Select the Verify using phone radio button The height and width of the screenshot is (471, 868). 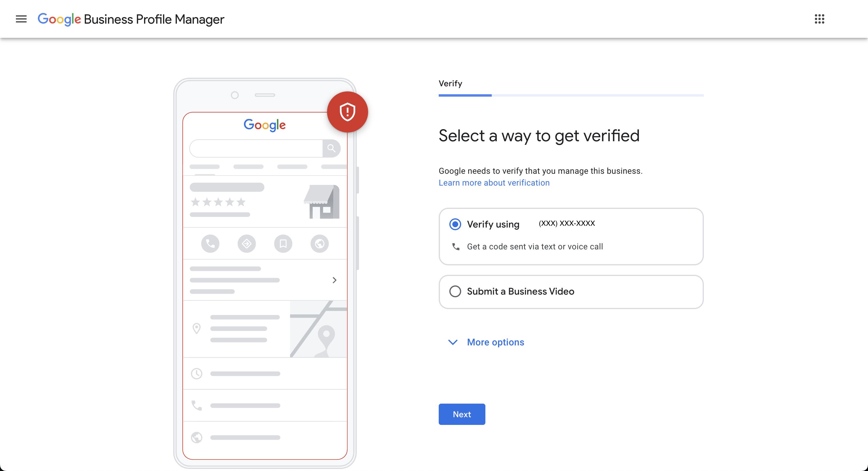(455, 224)
